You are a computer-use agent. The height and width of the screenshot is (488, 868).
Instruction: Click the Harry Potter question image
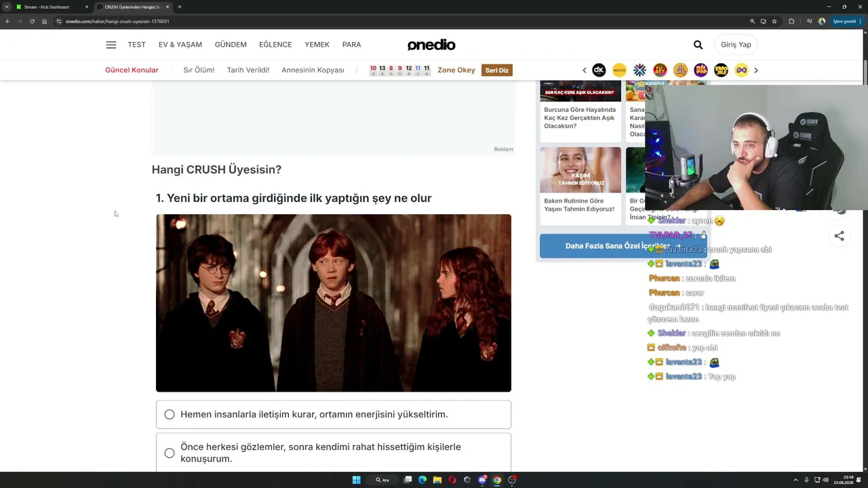tap(334, 303)
